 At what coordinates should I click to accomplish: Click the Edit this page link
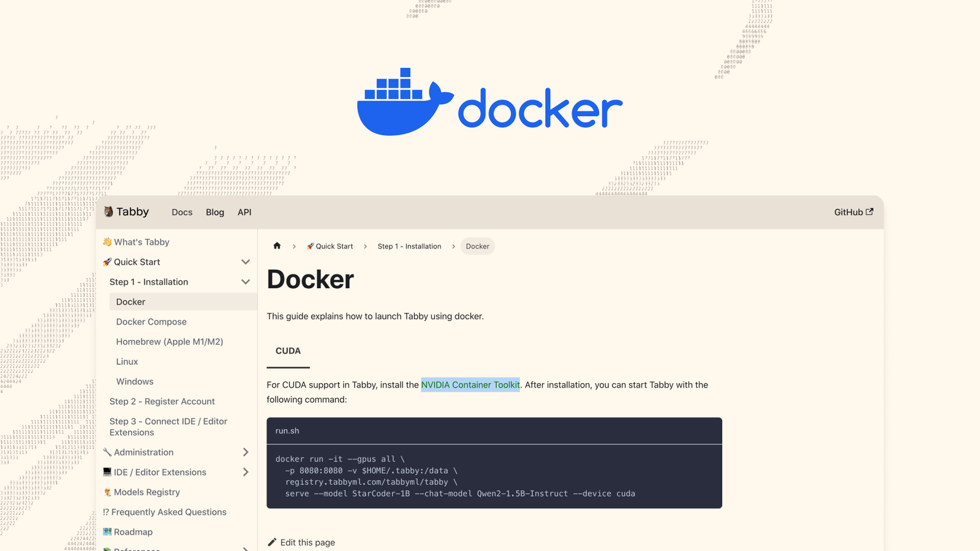coord(307,542)
